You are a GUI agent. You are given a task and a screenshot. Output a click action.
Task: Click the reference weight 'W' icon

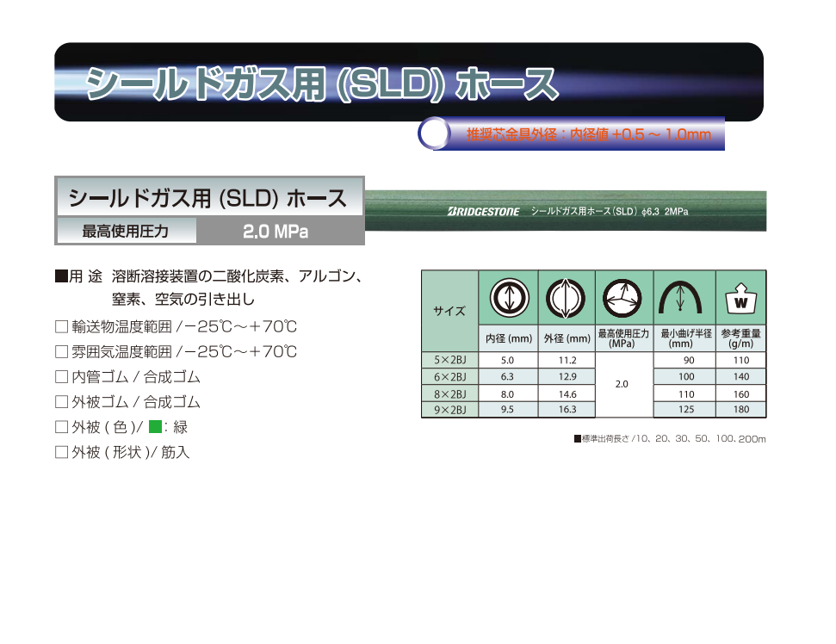740,300
